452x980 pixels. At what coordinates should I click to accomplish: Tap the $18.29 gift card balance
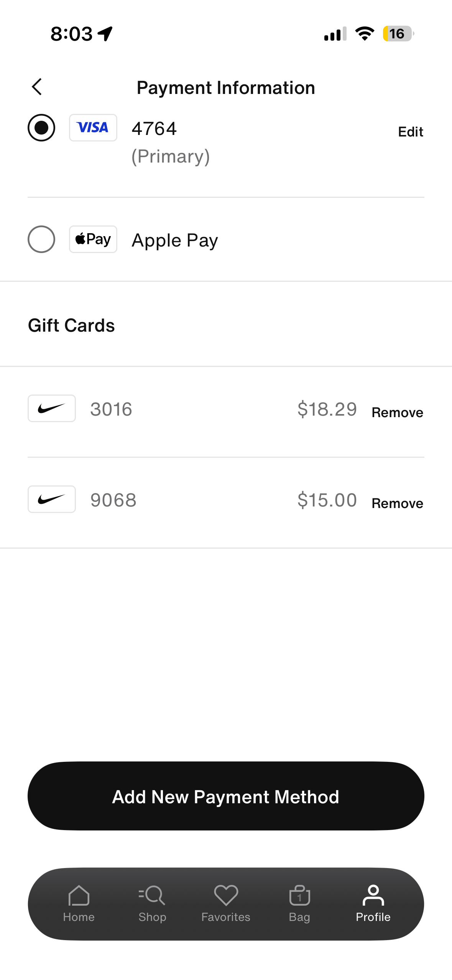coord(327,409)
